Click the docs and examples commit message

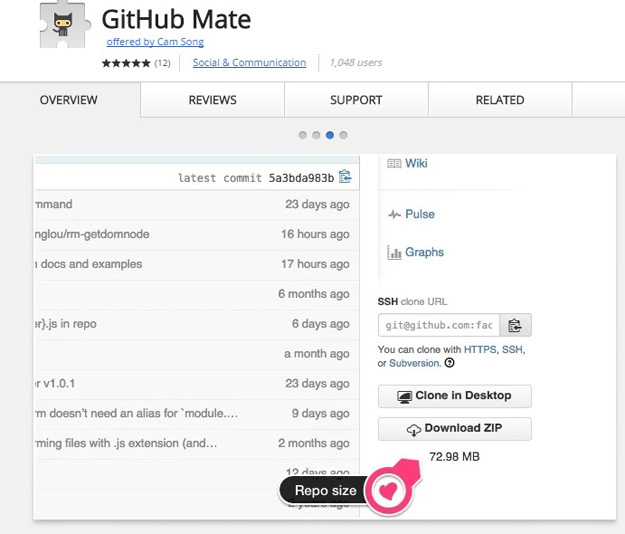(88, 264)
